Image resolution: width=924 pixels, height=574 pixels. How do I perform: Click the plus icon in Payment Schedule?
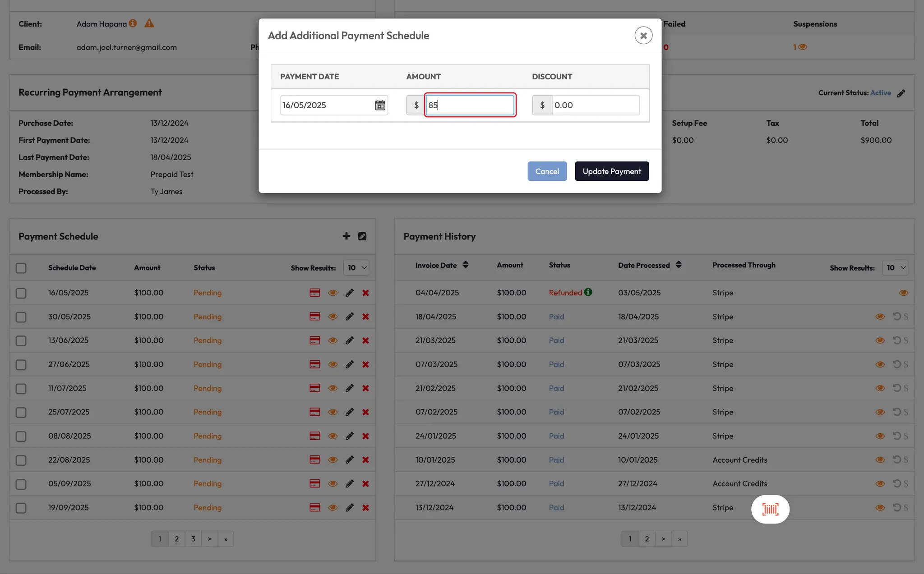(346, 236)
